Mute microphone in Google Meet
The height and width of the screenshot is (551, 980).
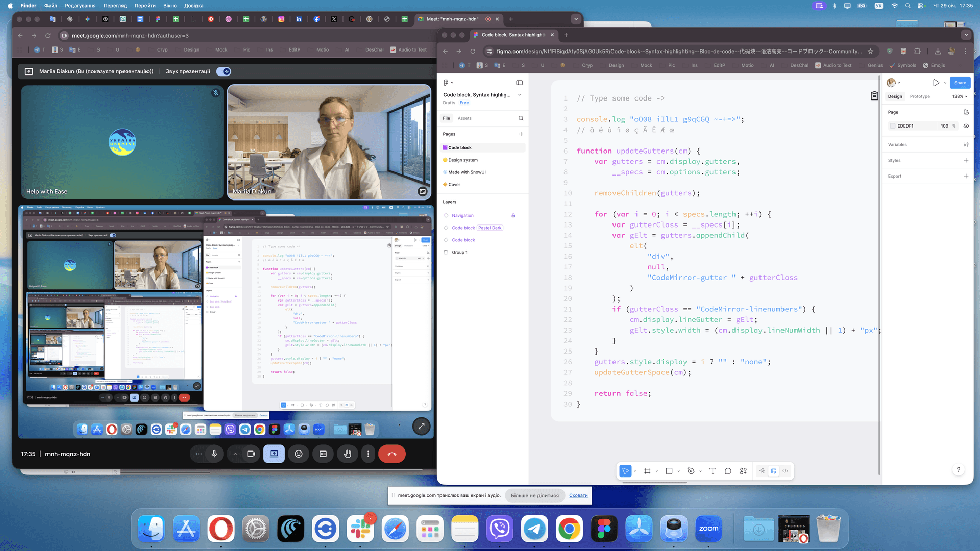(x=214, y=454)
